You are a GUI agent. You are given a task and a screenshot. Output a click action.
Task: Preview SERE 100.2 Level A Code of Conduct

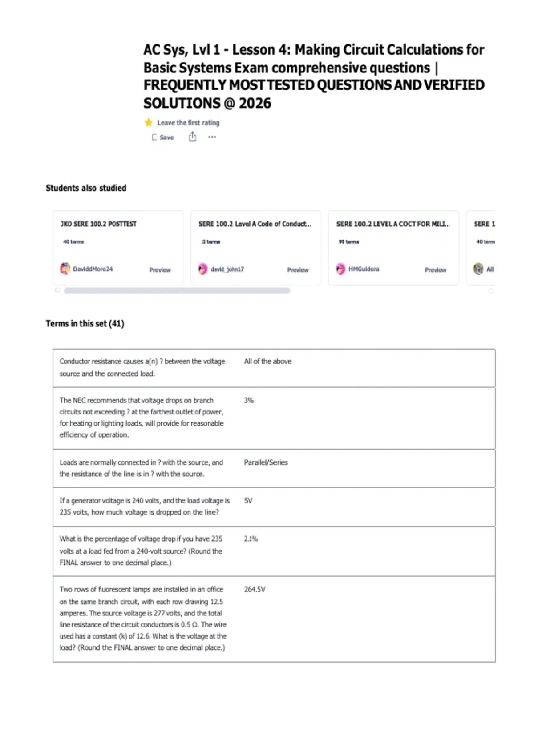[298, 270]
